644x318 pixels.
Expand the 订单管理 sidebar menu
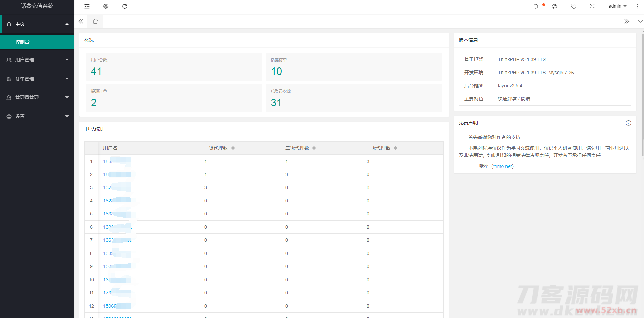(37, 79)
